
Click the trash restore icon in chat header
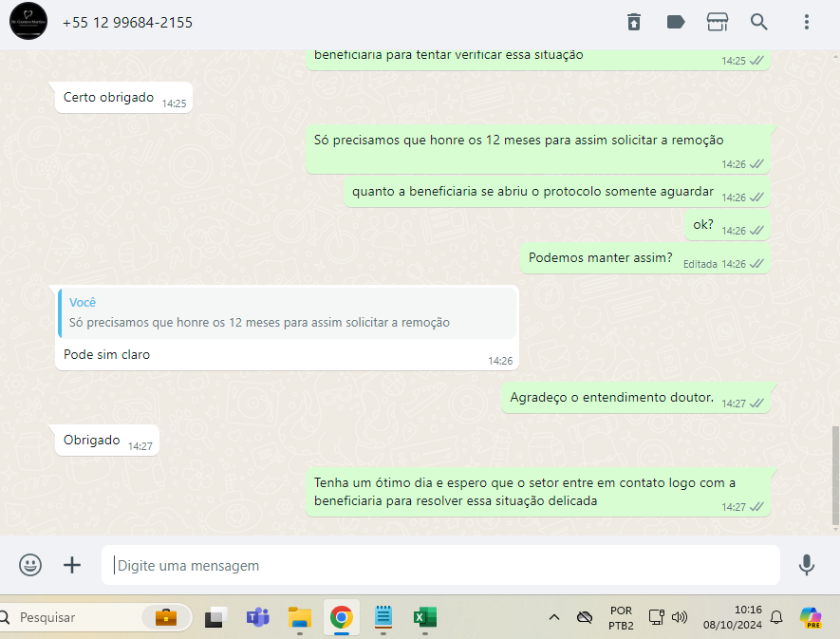pyautogui.click(x=633, y=22)
